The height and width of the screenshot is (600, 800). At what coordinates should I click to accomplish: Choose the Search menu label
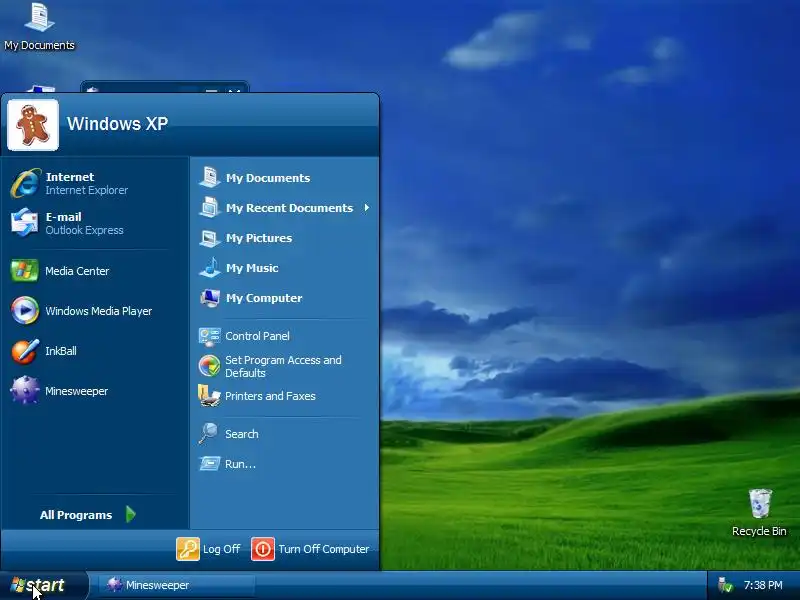point(242,434)
